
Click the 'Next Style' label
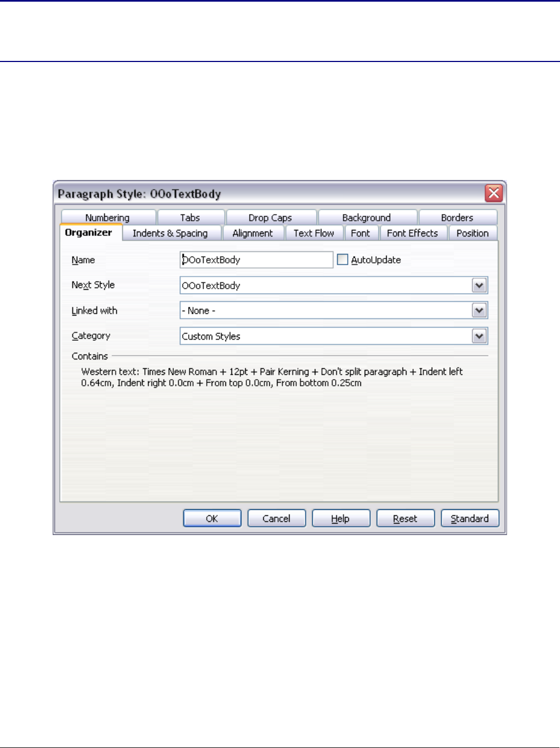click(93, 285)
